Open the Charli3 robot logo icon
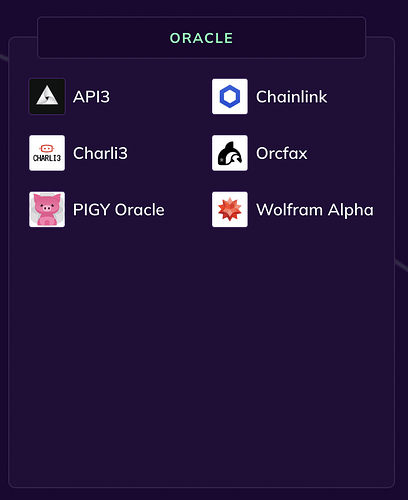Image resolution: width=408 pixels, height=500 pixels. pos(47,153)
